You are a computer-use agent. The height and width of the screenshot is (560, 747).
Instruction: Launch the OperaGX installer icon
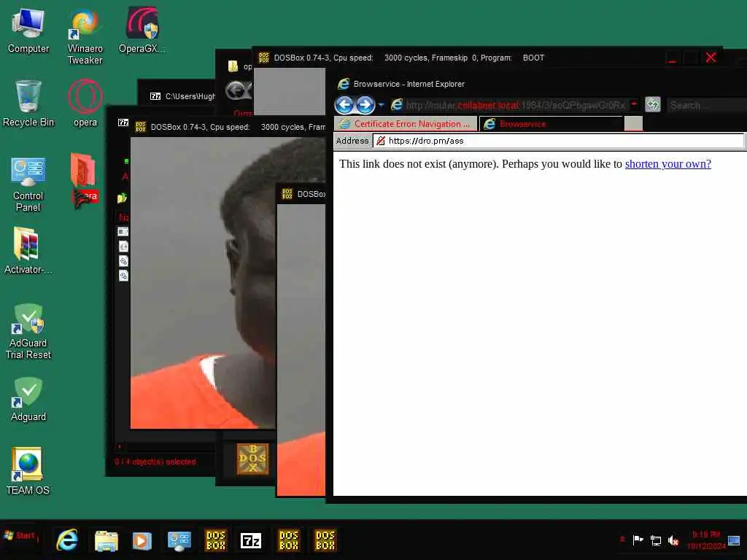(x=142, y=31)
